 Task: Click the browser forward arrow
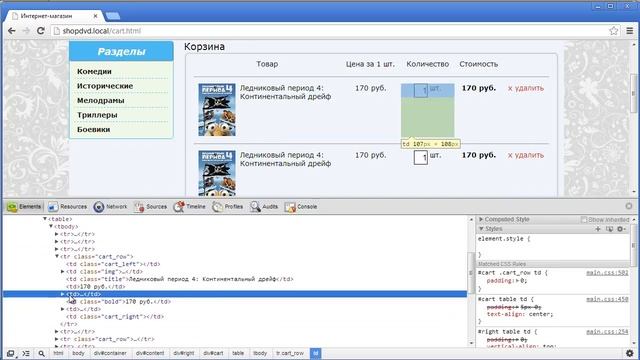click(x=26, y=31)
